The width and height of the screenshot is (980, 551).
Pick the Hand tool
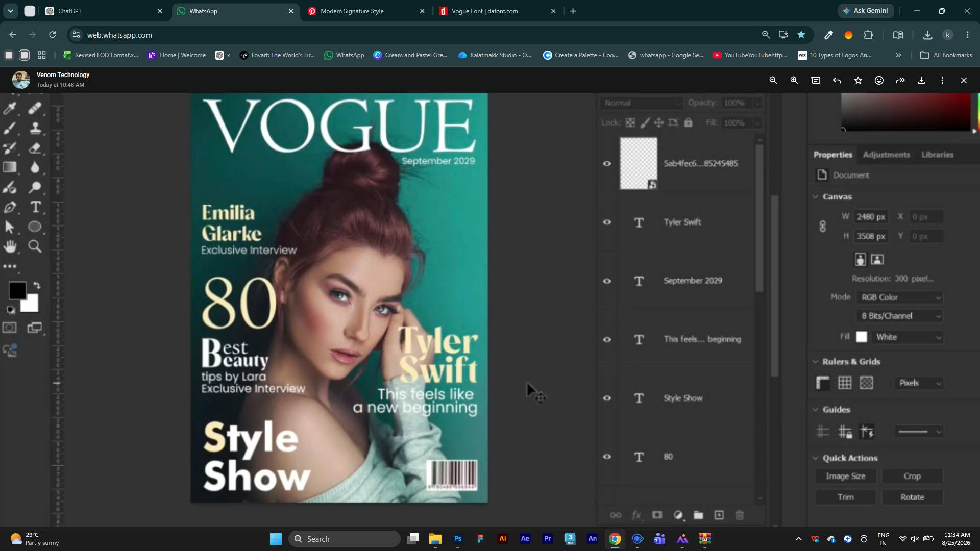point(10,246)
